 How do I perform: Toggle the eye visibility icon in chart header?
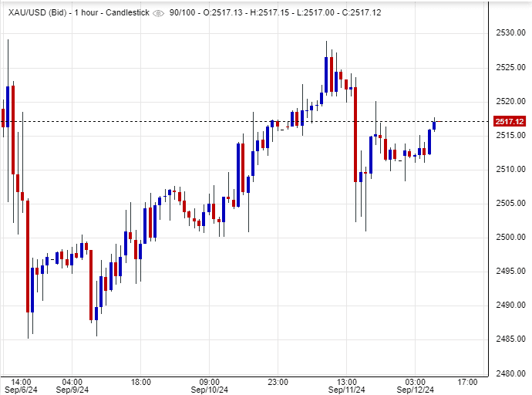(x=158, y=13)
